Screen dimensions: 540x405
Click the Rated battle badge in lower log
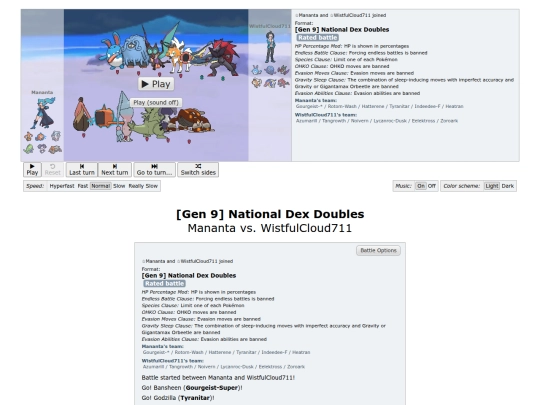(165, 283)
